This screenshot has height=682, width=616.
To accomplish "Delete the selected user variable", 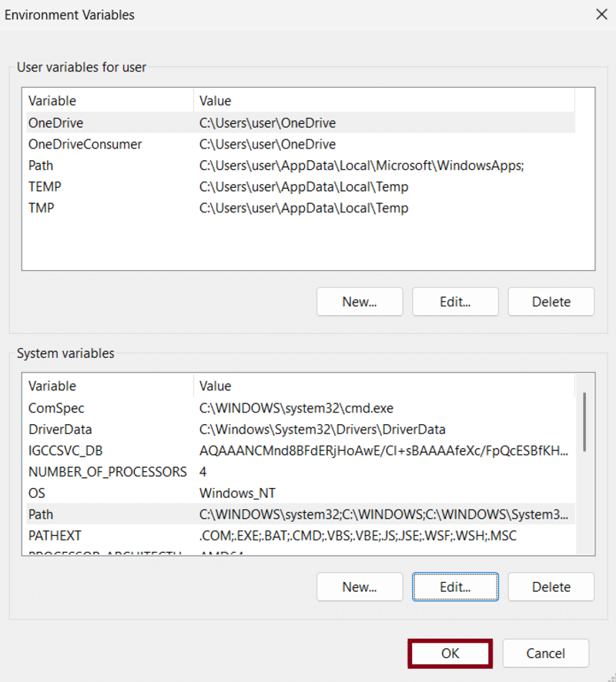I will [x=551, y=302].
